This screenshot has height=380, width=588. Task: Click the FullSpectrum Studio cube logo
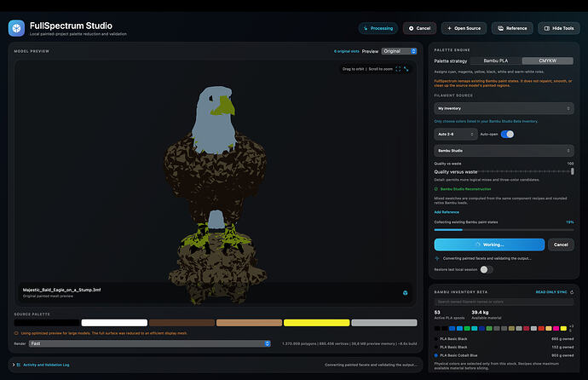coord(16,28)
